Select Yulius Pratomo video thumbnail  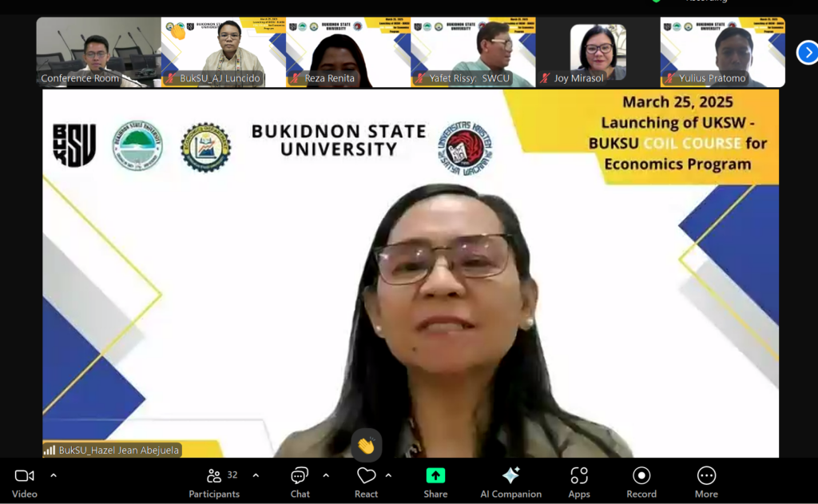point(722,52)
